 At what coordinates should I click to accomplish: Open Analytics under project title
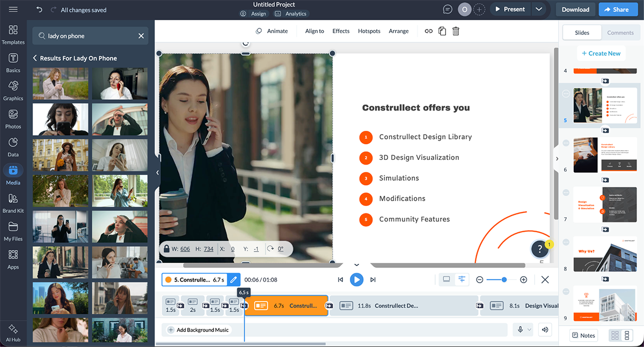[290, 13]
